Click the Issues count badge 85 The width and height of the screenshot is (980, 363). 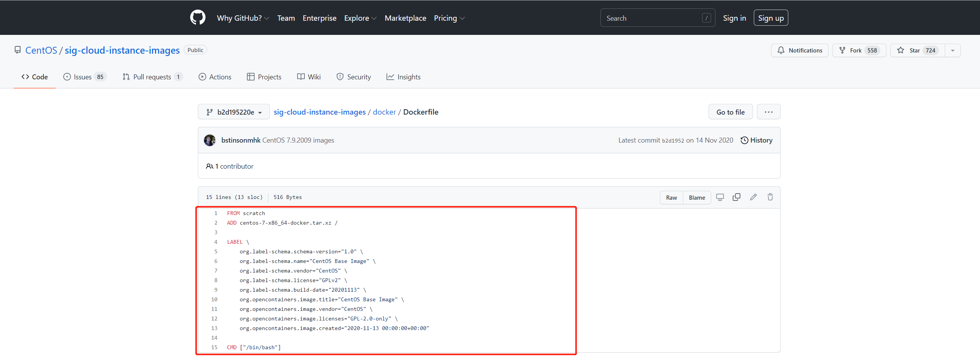100,77
